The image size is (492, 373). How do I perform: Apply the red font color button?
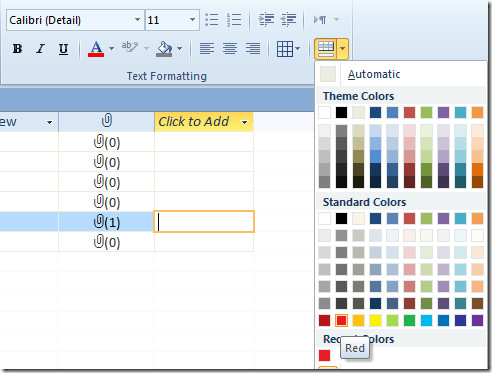click(x=96, y=49)
